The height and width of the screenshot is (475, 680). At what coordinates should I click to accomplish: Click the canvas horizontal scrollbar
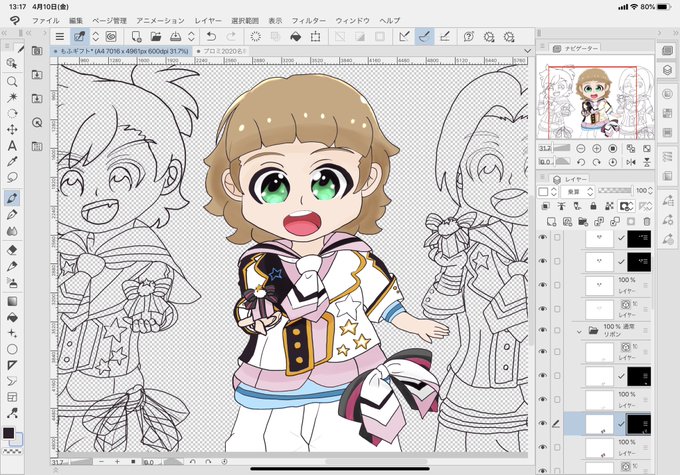(x=376, y=462)
